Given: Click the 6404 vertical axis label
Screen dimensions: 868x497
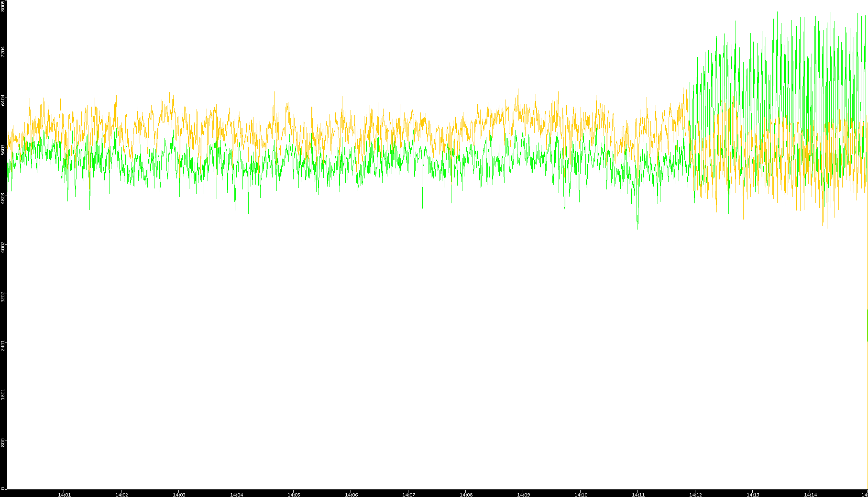Looking at the screenshot, I should click(3, 100).
